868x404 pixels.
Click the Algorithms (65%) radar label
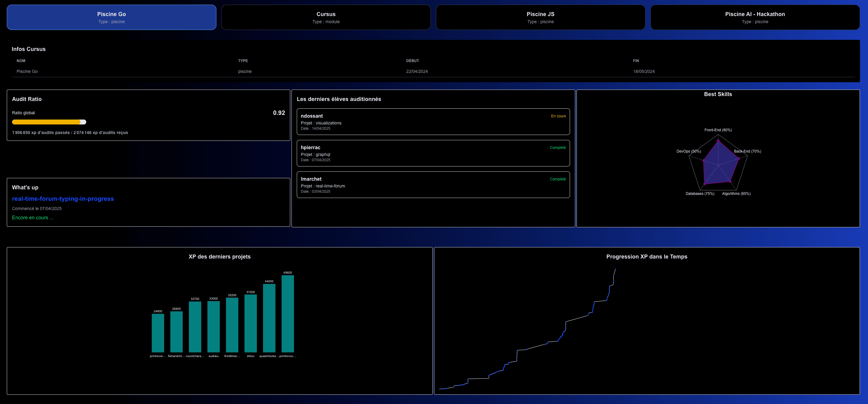[736, 194]
